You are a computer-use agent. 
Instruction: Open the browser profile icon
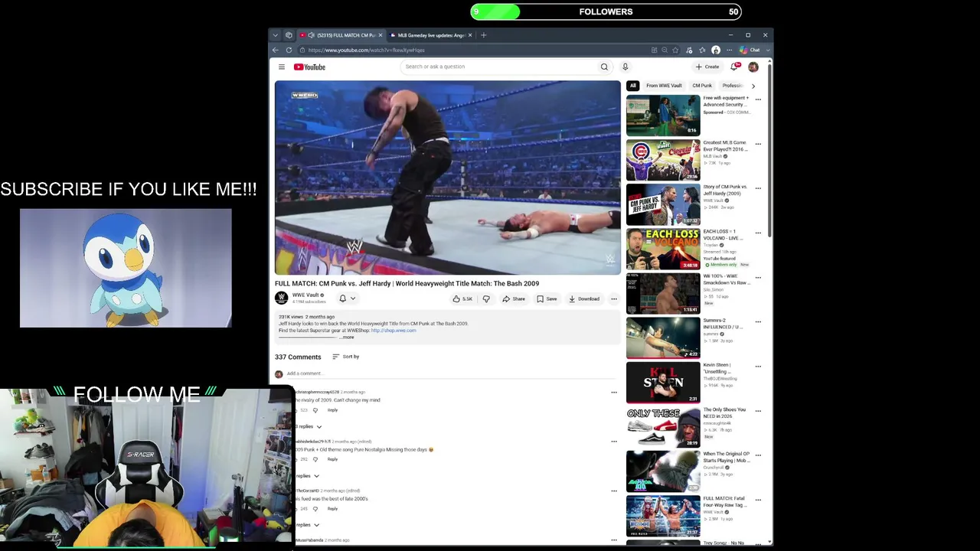click(x=716, y=51)
